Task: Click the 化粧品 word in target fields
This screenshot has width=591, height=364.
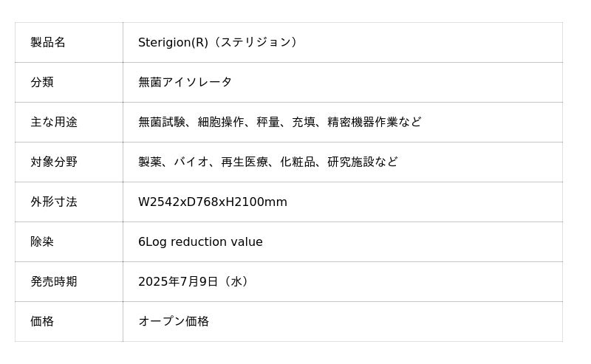Action: 298,162
